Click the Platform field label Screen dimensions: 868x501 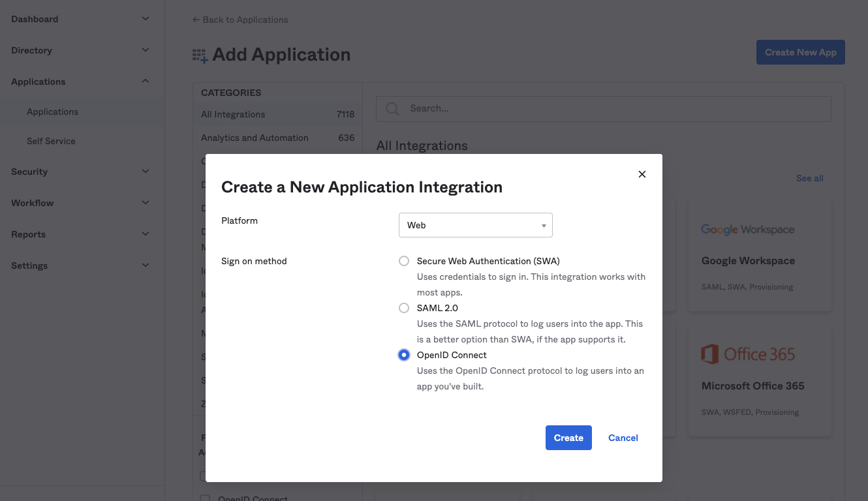(x=240, y=220)
